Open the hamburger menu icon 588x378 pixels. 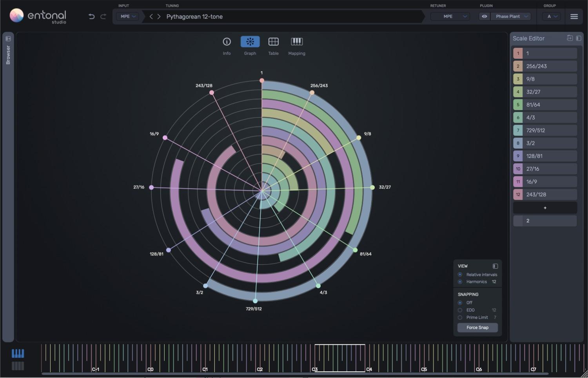574,16
